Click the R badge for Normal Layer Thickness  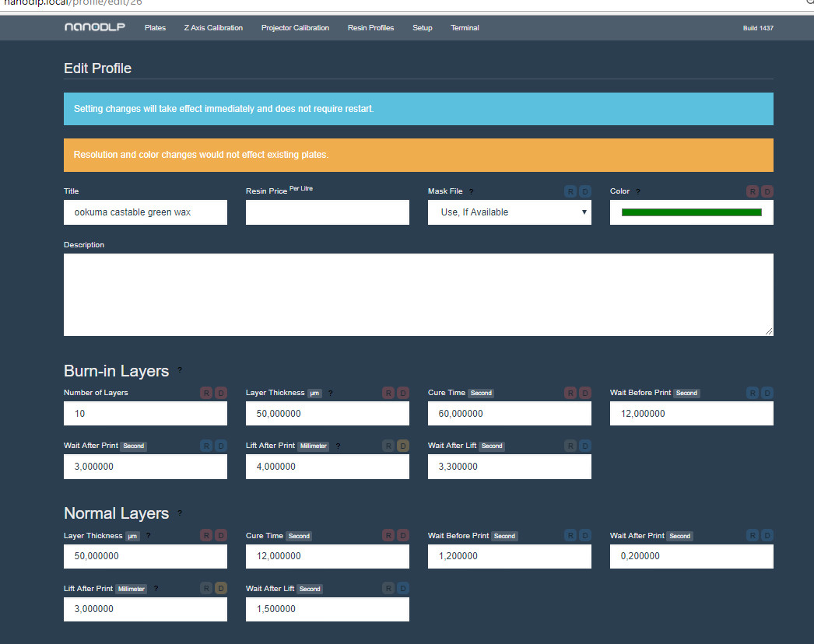(x=207, y=535)
